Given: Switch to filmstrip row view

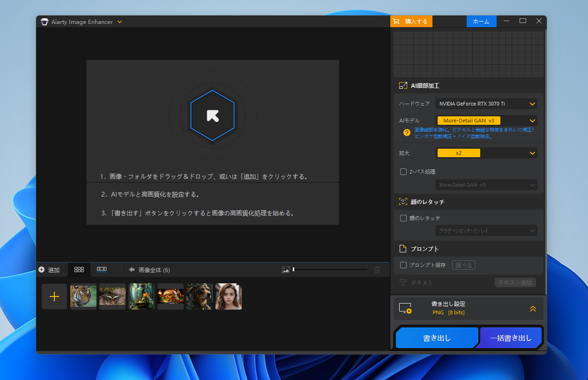Looking at the screenshot, I should coord(102,269).
